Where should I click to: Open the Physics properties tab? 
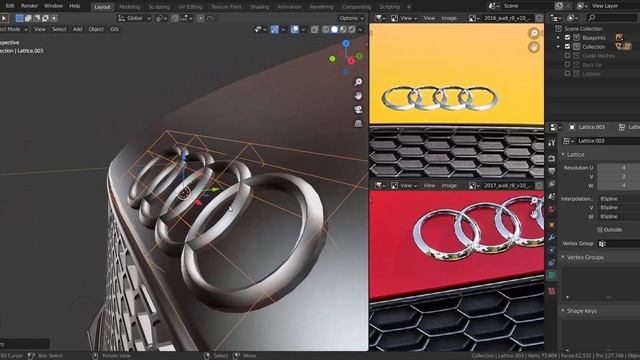(552, 250)
